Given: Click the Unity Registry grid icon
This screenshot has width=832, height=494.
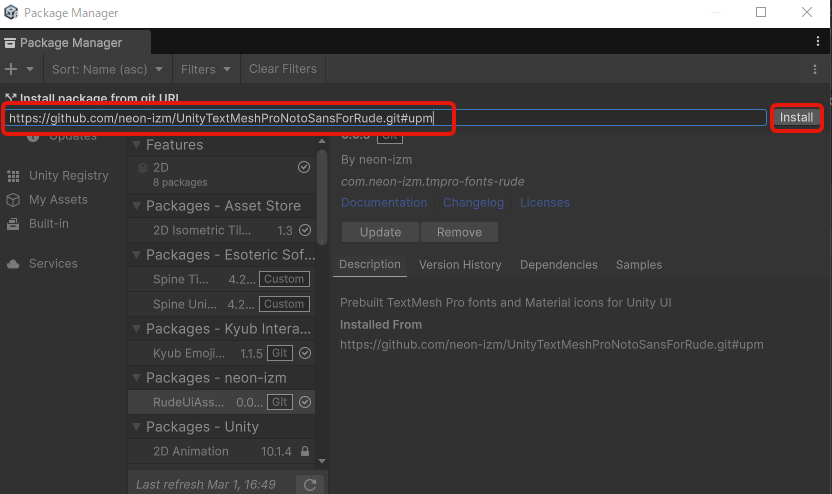Looking at the screenshot, I should tap(13, 176).
